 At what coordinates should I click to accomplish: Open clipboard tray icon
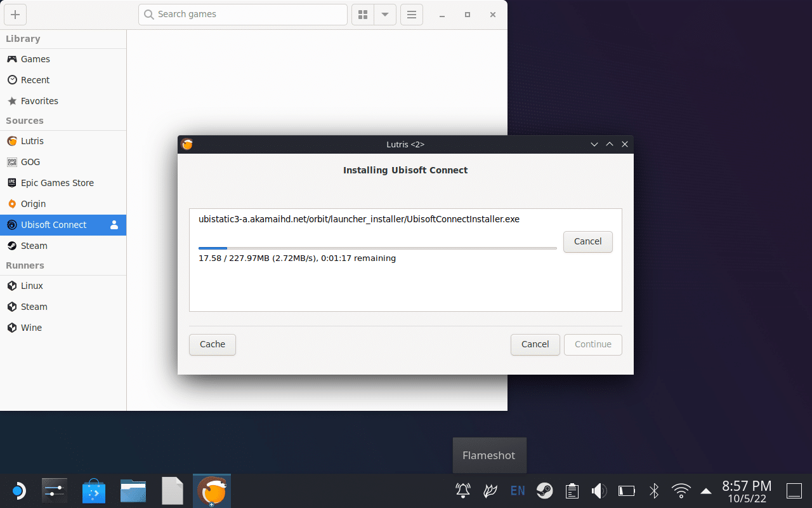click(572, 490)
